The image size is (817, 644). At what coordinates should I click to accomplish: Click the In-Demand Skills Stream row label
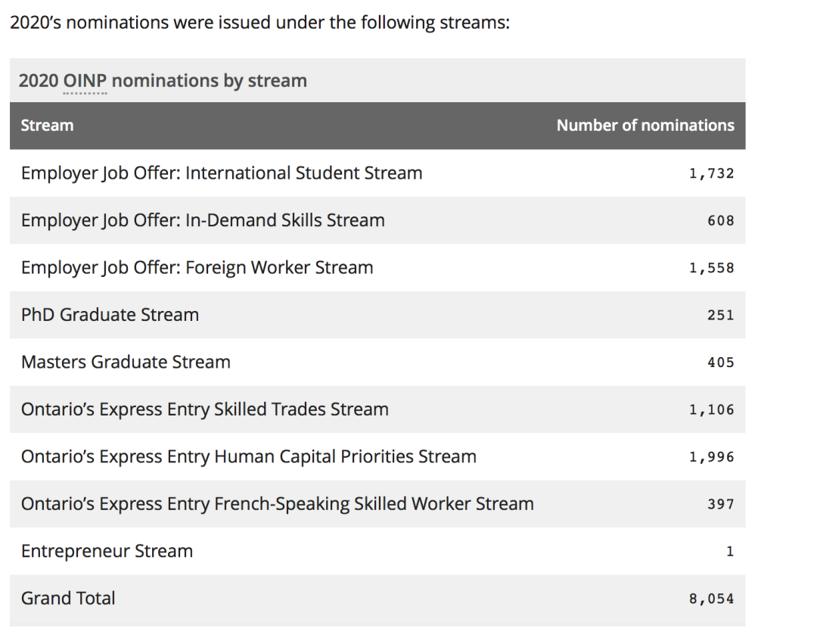pos(203,220)
